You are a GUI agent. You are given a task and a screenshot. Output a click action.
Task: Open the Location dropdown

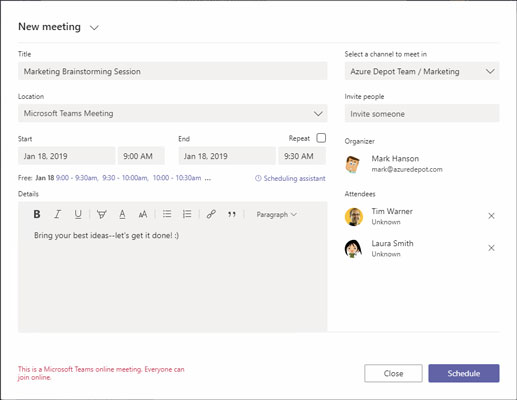173,113
